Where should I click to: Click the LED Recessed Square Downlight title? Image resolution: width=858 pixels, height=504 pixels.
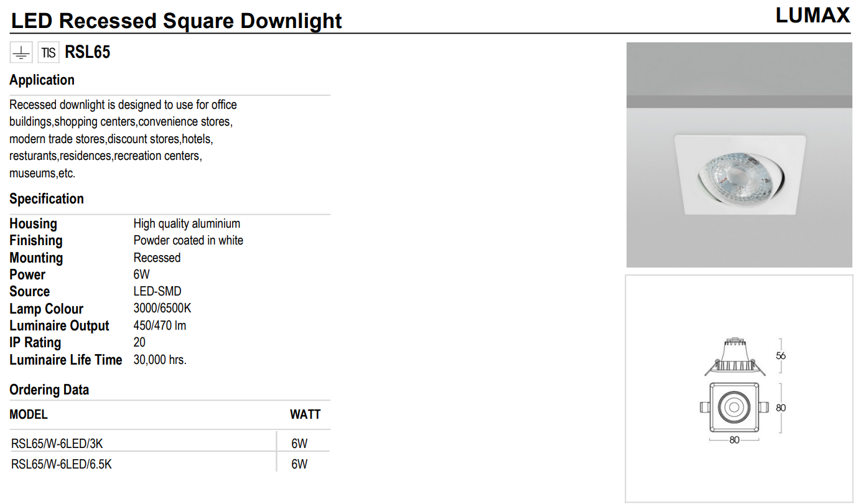coord(177,21)
